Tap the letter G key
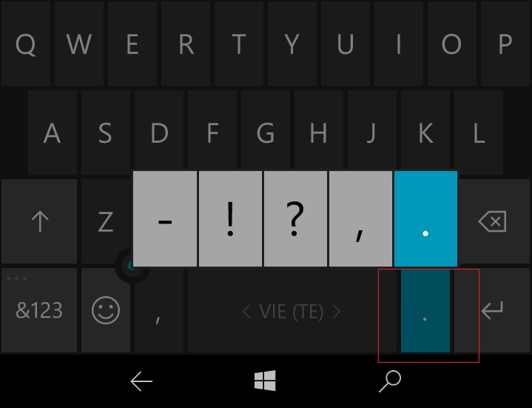 [x=266, y=133]
